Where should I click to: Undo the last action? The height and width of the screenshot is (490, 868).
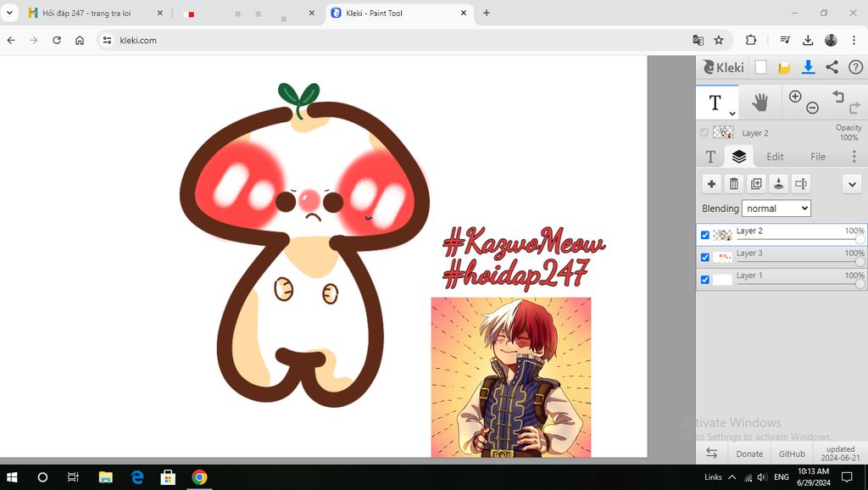point(838,97)
